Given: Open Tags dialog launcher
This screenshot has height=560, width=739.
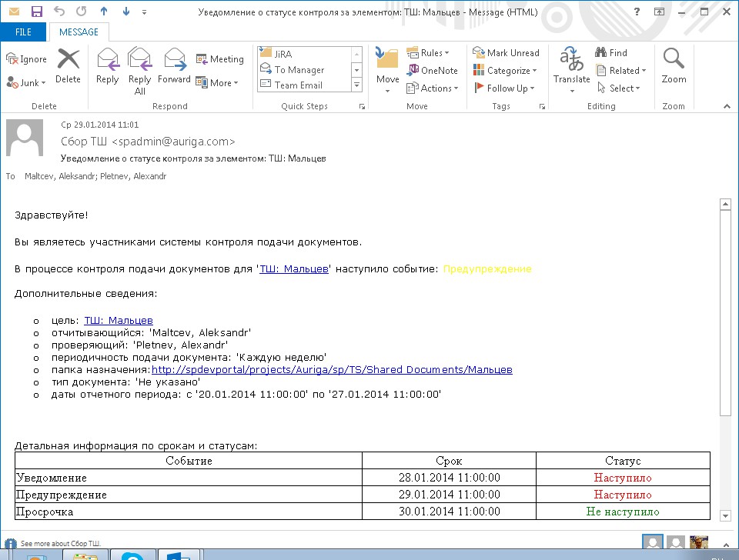Looking at the screenshot, I should [542, 106].
